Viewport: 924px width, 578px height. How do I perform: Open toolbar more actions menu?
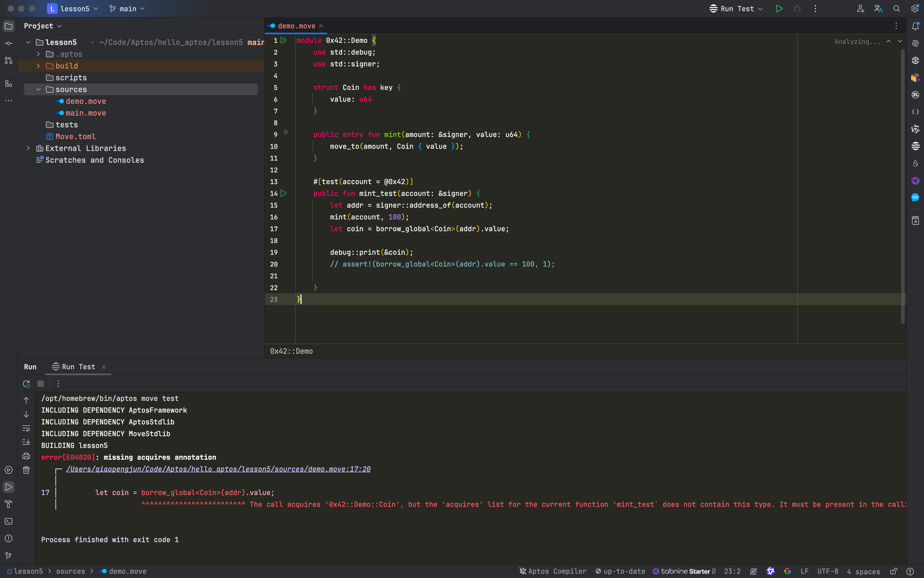(x=815, y=8)
